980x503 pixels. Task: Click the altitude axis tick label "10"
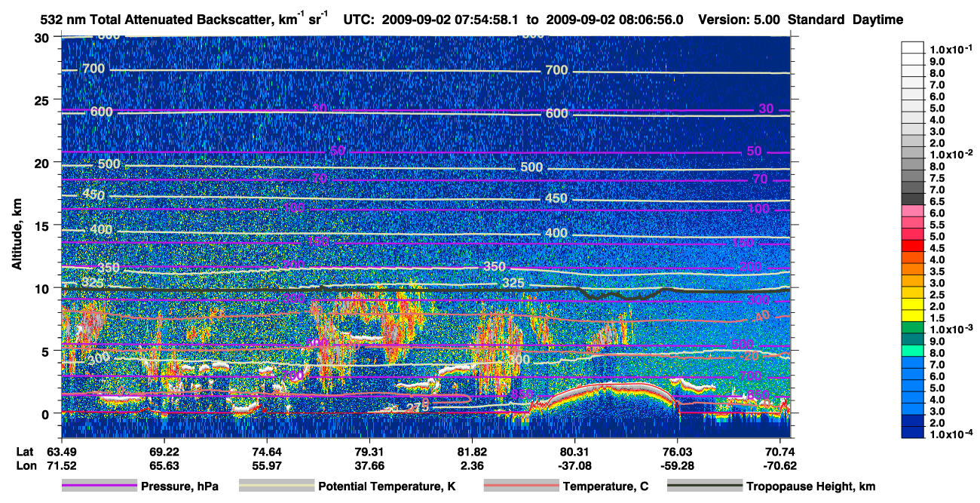coord(44,288)
